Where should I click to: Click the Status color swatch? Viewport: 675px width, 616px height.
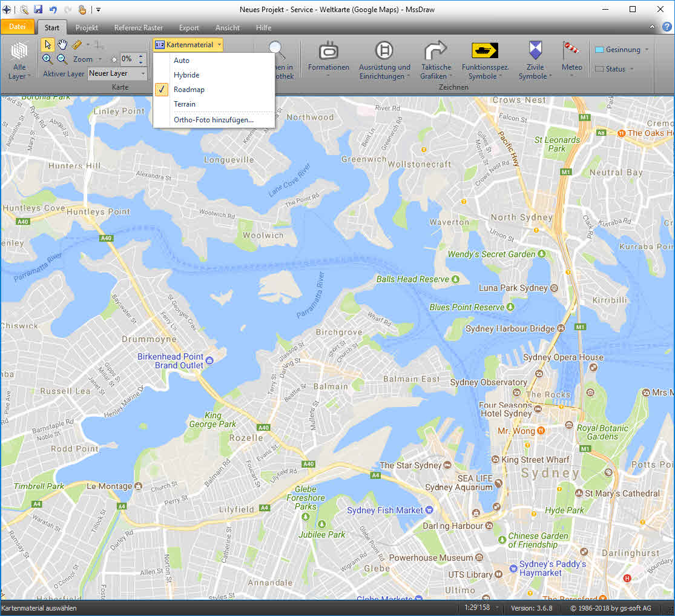click(599, 69)
